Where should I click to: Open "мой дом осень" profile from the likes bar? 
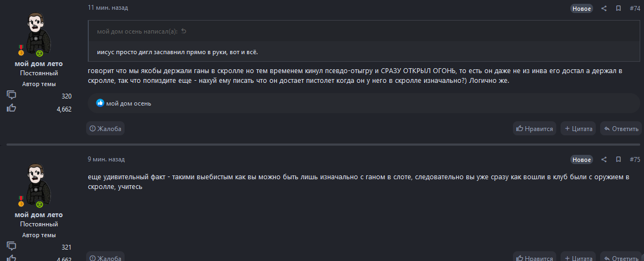128,103
